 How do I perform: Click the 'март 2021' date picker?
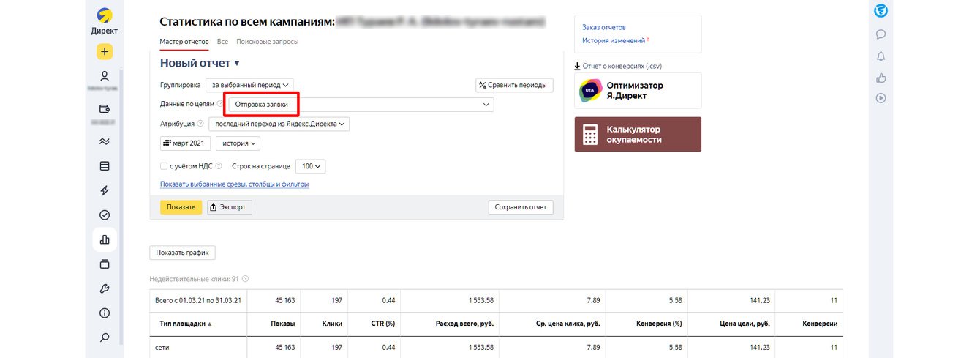(186, 143)
